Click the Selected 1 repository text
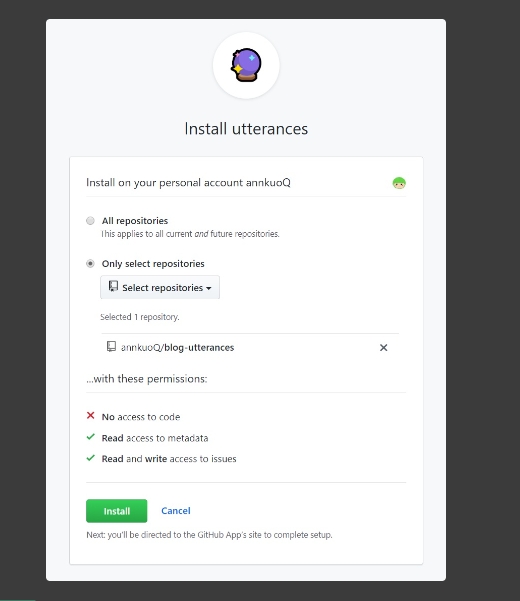 coord(140,317)
